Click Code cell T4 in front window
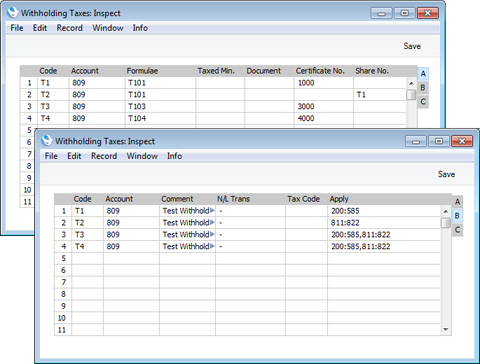Viewport: 480px width, 364px height. [x=87, y=247]
